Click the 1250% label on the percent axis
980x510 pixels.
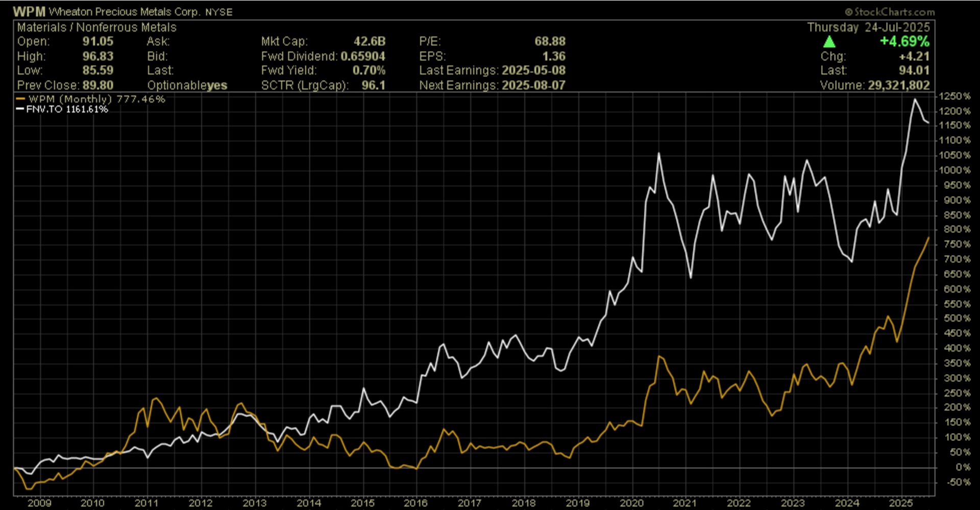point(954,96)
